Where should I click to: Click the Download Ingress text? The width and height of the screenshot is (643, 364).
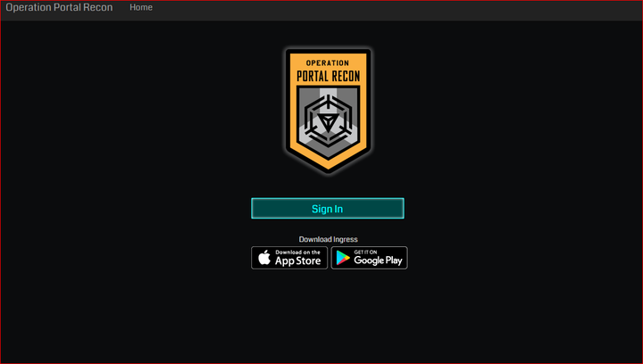(x=328, y=239)
